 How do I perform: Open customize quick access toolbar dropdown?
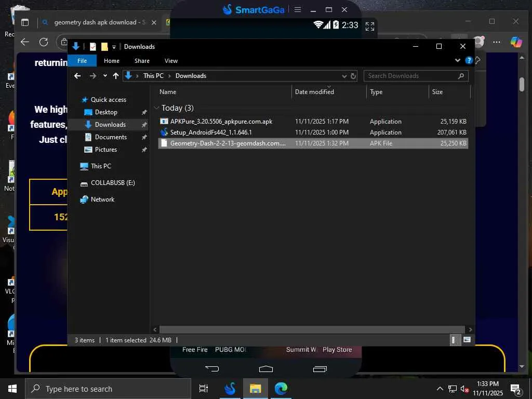pos(114,47)
